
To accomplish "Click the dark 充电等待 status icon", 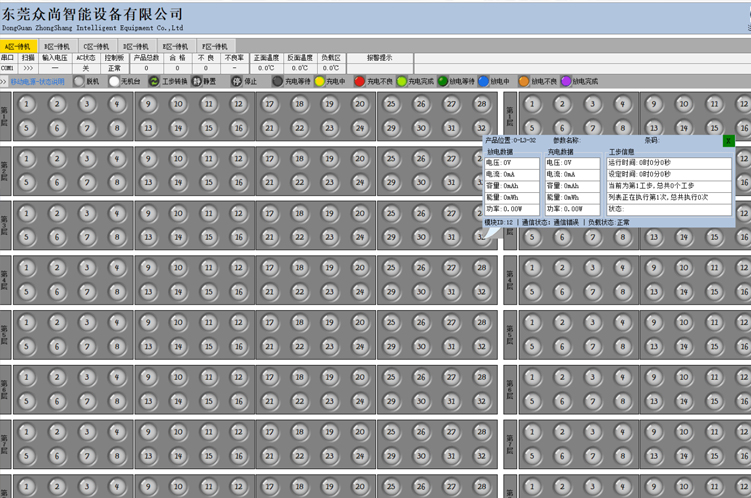I will pyautogui.click(x=278, y=81).
